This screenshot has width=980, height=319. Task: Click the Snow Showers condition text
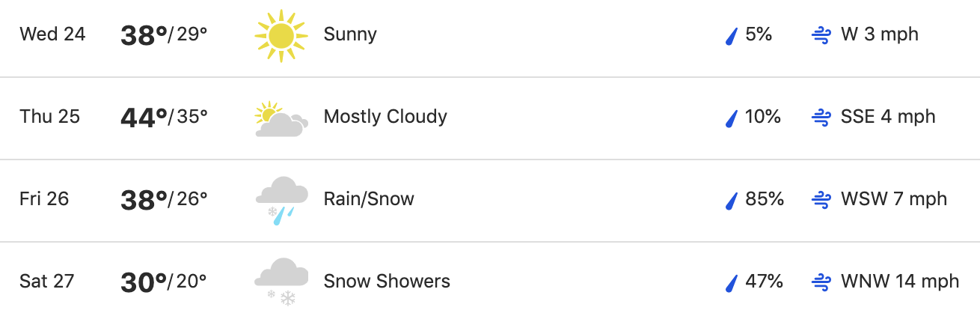pyautogui.click(x=387, y=282)
